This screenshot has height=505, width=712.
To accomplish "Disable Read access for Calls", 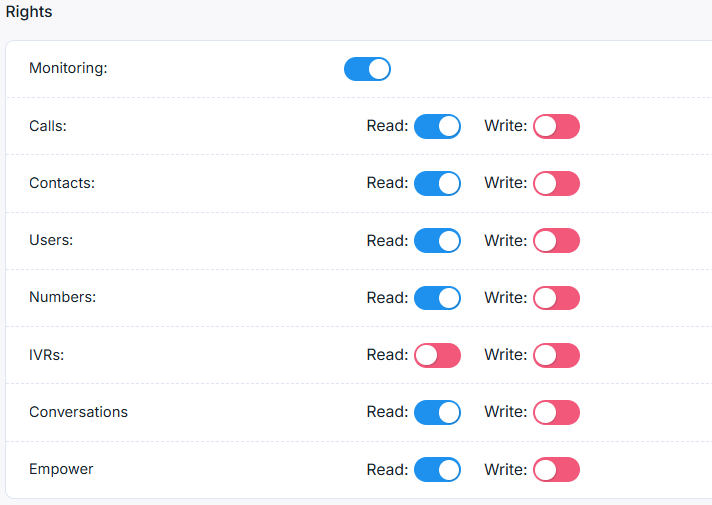I will point(437,126).
